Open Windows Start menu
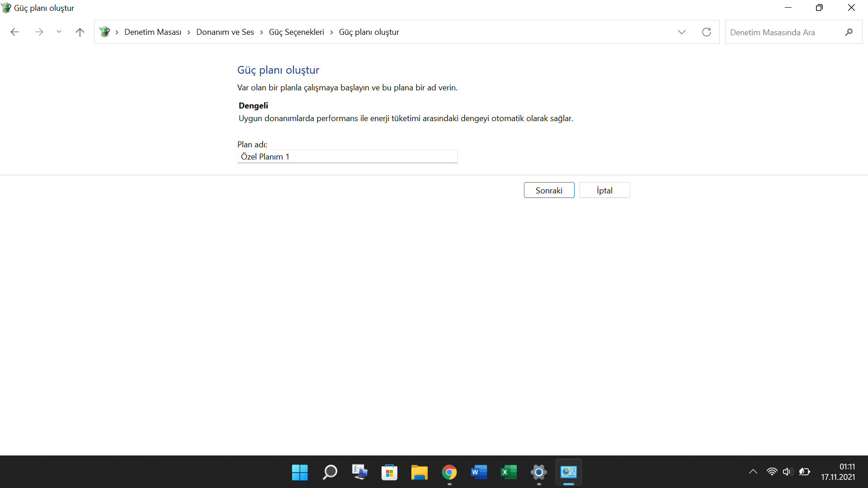Screen dimensions: 868x488 pos(300,472)
